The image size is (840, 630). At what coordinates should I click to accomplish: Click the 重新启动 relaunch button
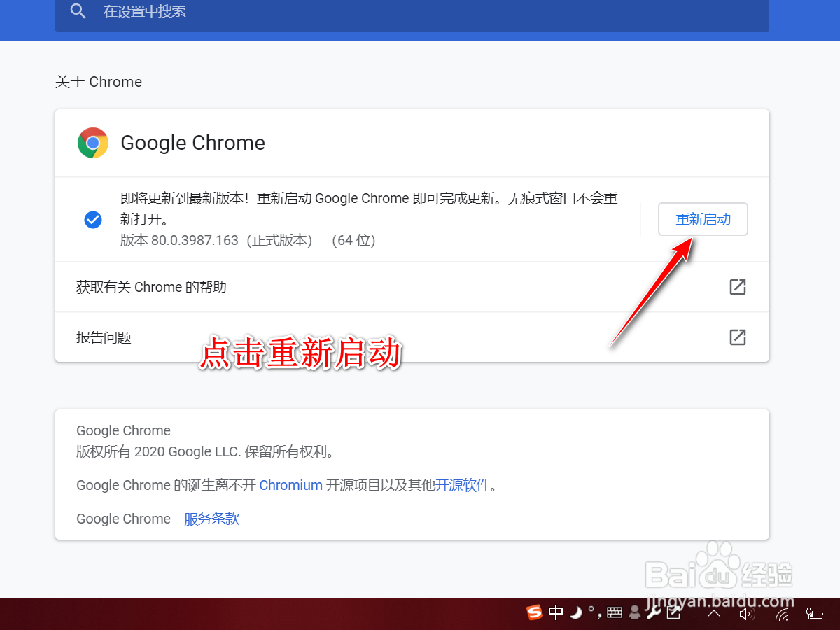(703, 219)
